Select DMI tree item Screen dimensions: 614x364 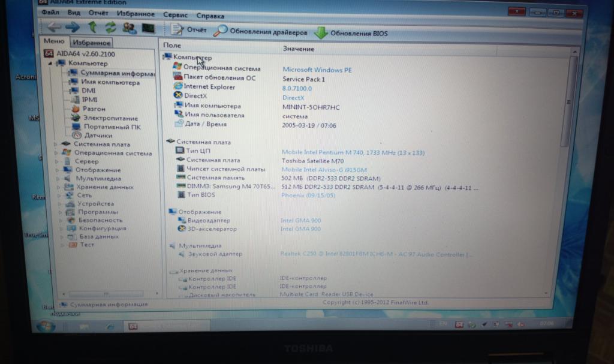pos(83,91)
